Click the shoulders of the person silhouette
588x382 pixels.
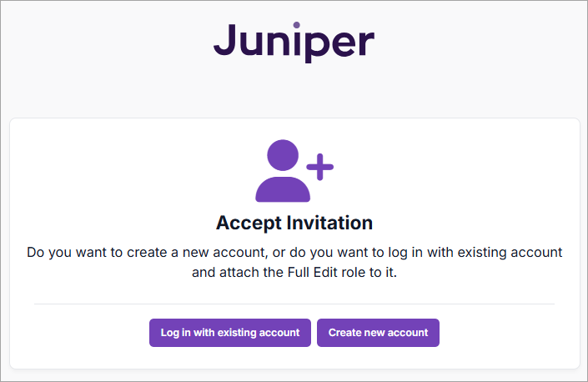283,189
